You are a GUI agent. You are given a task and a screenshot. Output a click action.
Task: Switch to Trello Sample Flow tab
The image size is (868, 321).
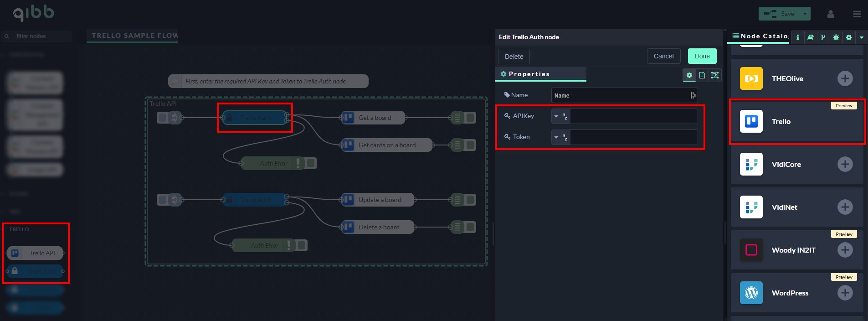133,36
